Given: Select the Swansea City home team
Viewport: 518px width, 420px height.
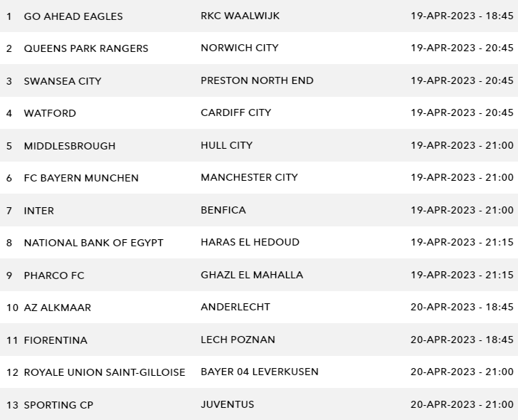Looking at the screenshot, I should click(63, 81).
